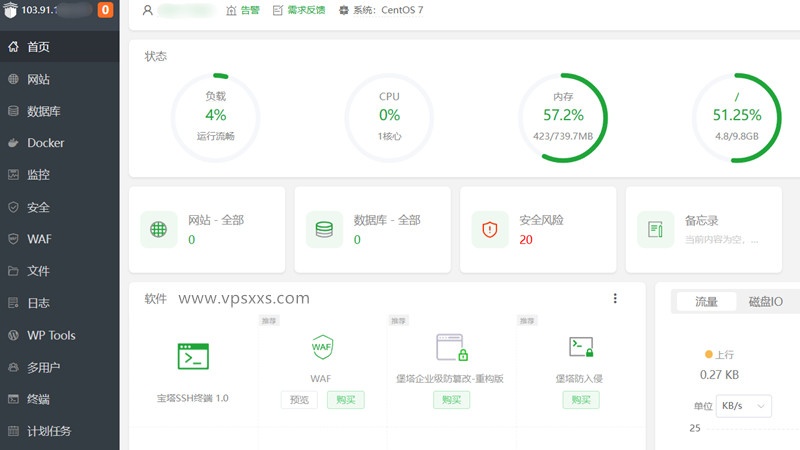Click the 备忘录 card title

coord(702,220)
